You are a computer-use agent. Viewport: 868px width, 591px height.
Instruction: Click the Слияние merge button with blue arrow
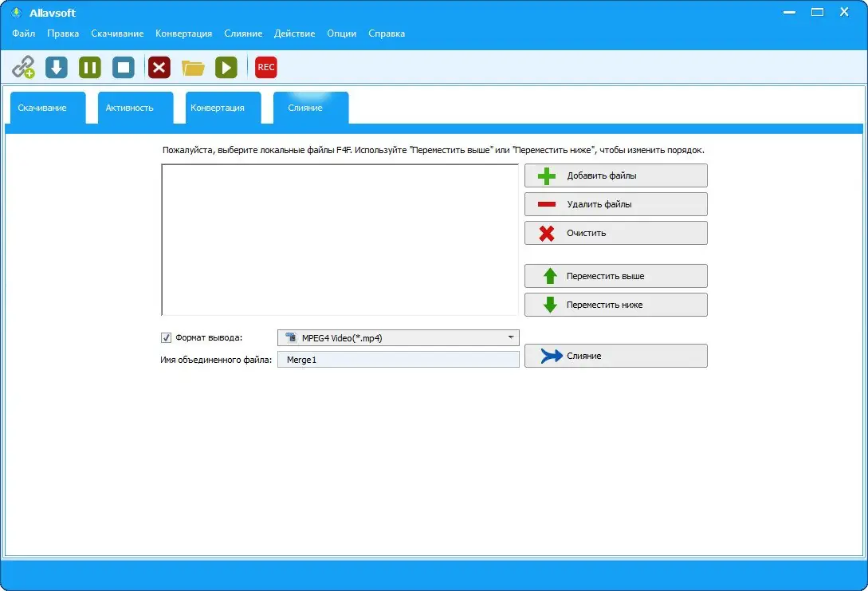[615, 356]
